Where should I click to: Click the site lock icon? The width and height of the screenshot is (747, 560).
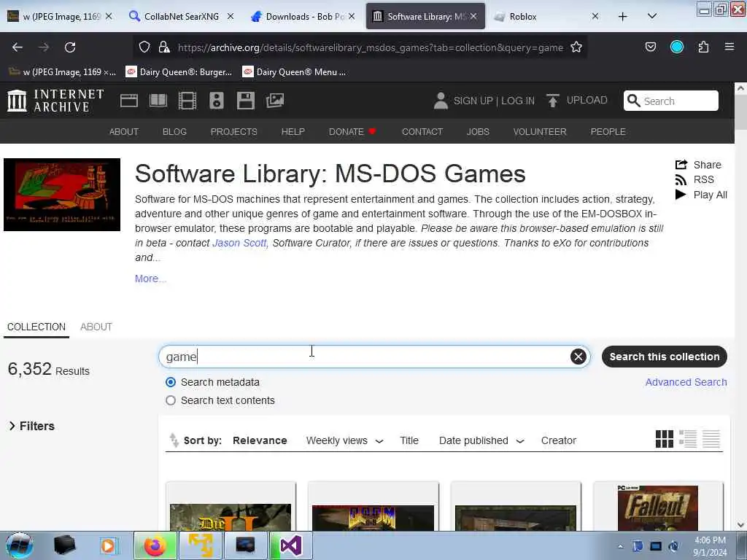point(164,47)
